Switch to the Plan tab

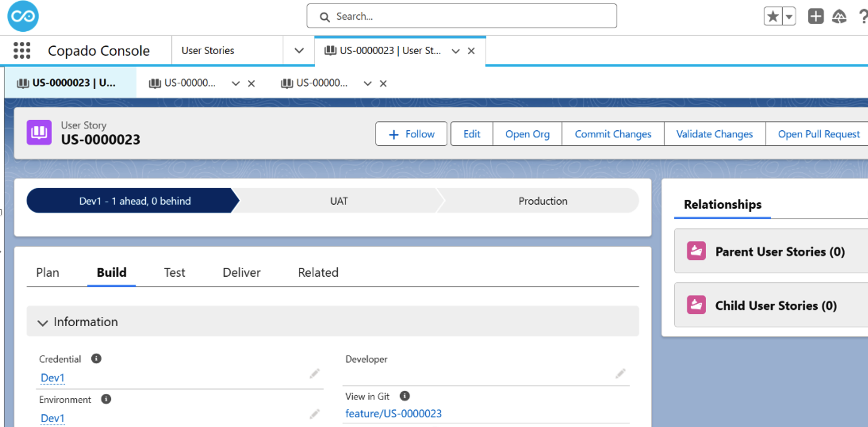pyautogui.click(x=47, y=273)
